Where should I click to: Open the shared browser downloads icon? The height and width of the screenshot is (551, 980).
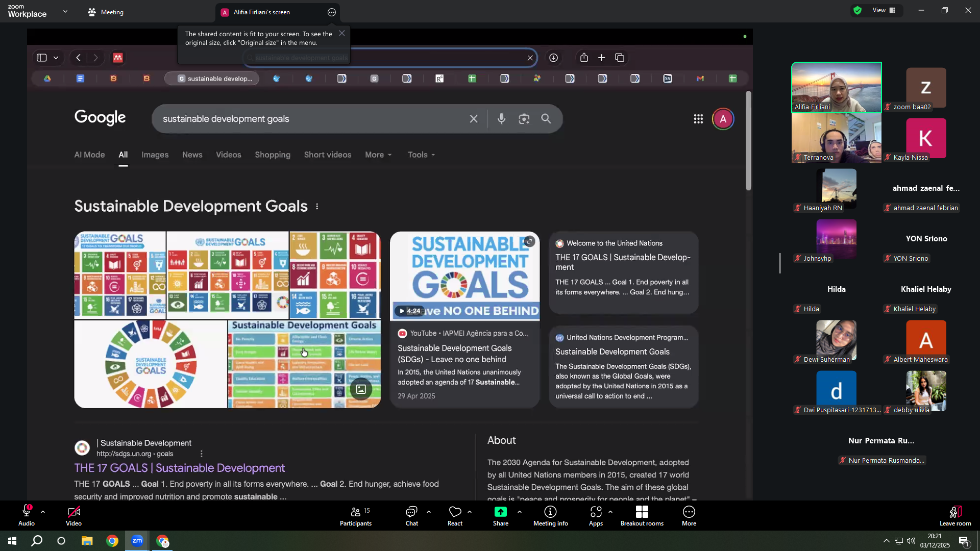pos(553,58)
